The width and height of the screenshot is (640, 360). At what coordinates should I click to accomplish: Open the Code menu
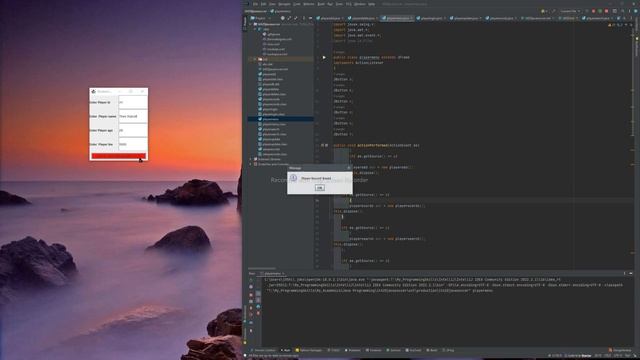297,4
